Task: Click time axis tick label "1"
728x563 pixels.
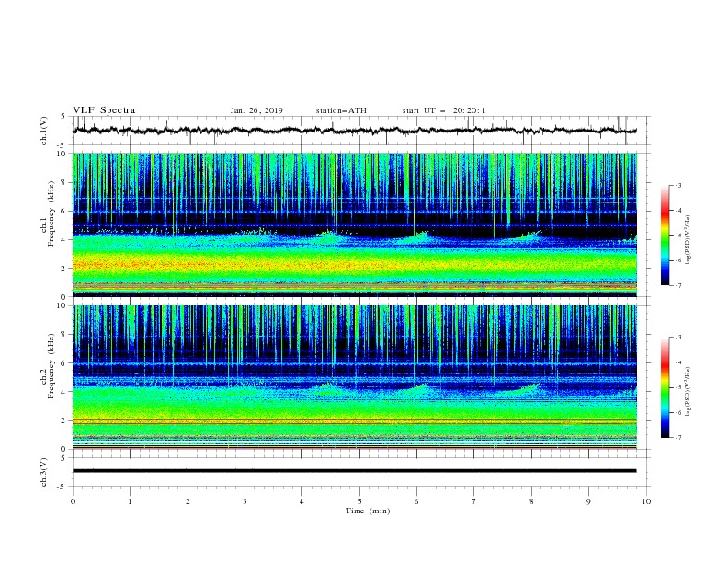Action: 130,501
